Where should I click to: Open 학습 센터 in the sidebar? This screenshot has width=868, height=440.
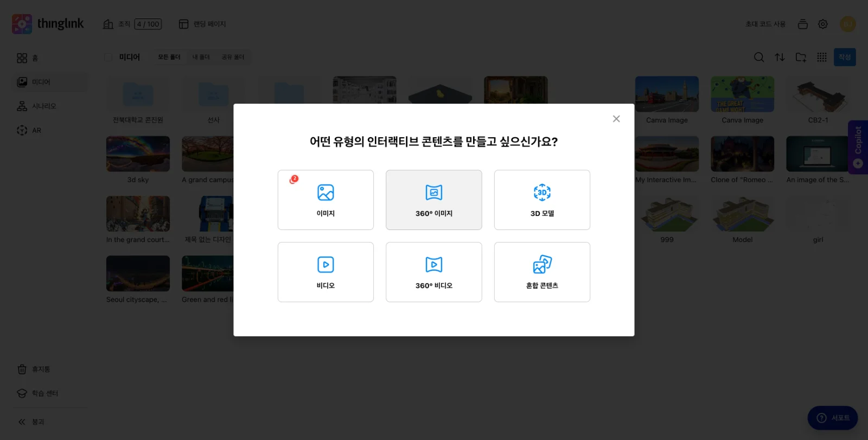[x=50, y=393]
